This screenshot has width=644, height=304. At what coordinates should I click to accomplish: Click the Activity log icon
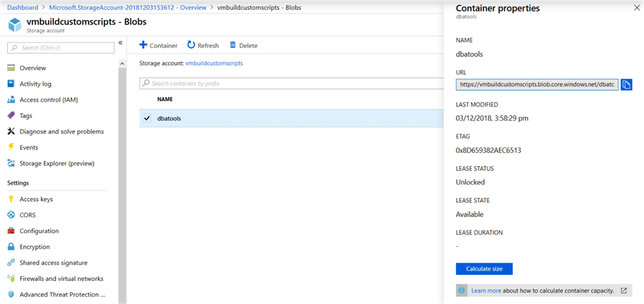point(11,84)
